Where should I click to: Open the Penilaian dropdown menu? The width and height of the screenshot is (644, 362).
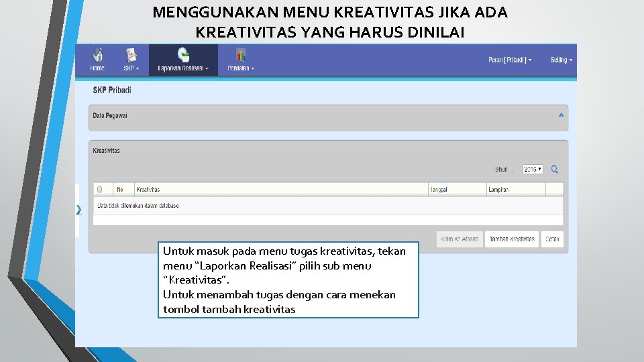click(x=241, y=68)
